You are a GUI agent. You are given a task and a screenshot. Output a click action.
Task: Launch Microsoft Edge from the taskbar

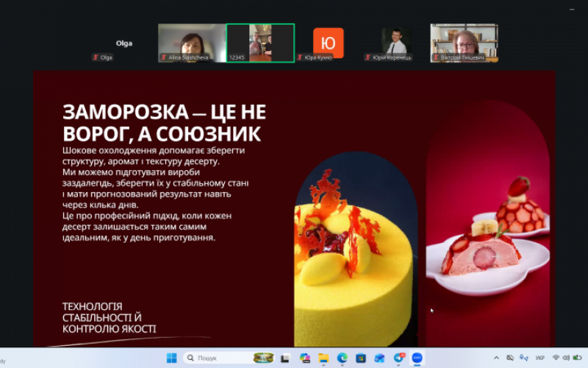tap(342, 358)
